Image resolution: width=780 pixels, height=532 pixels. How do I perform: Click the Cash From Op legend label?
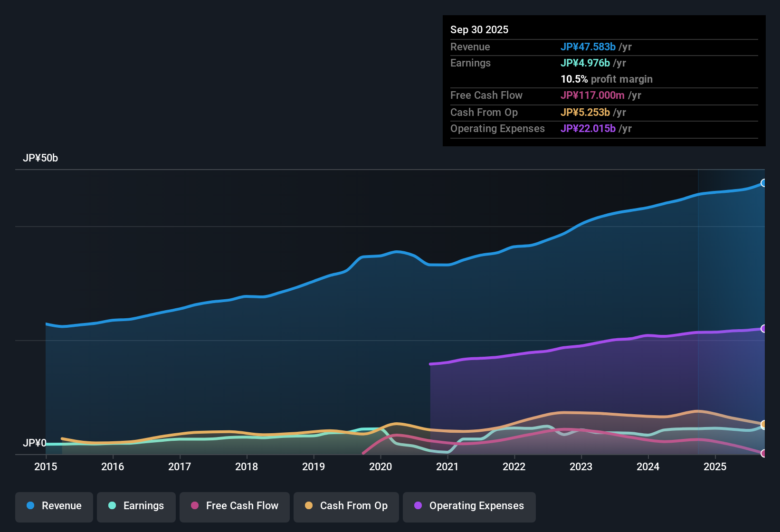353,506
